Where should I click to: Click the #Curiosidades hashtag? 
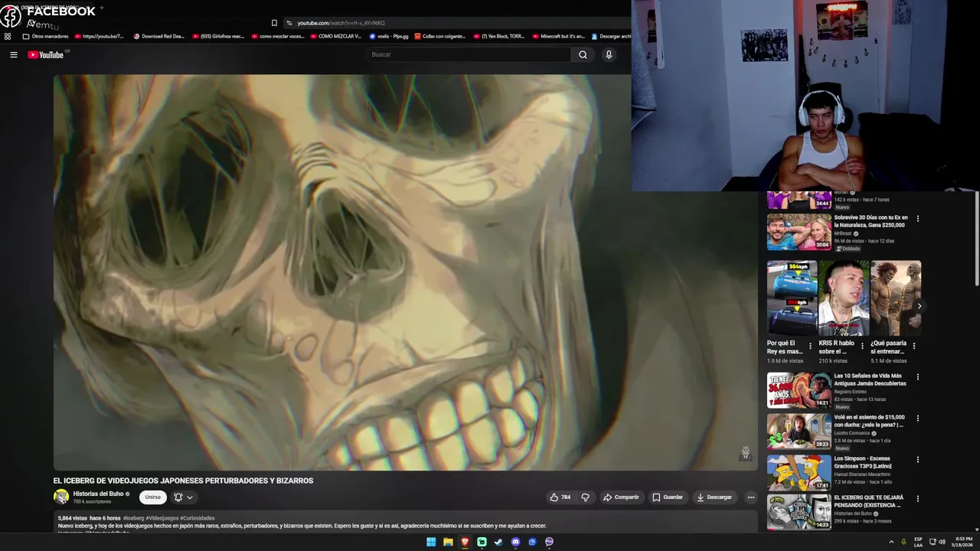pyautogui.click(x=198, y=518)
